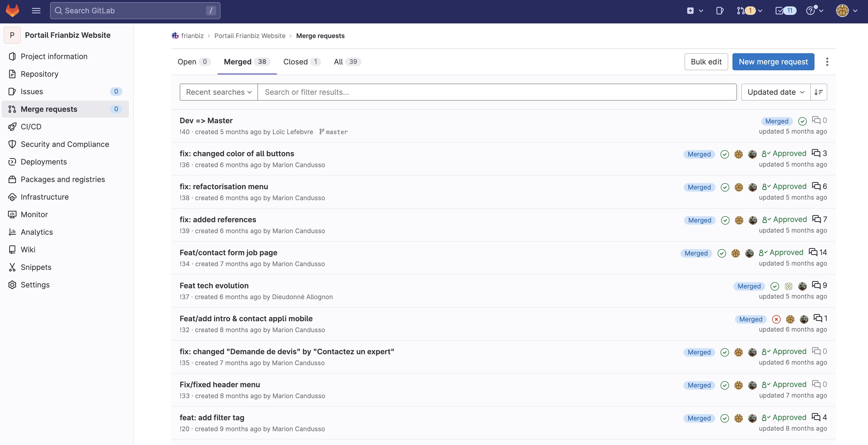Open the hamburger menu next to the logo
The height and width of the screenshot is (445, 868).
(36, 10)
